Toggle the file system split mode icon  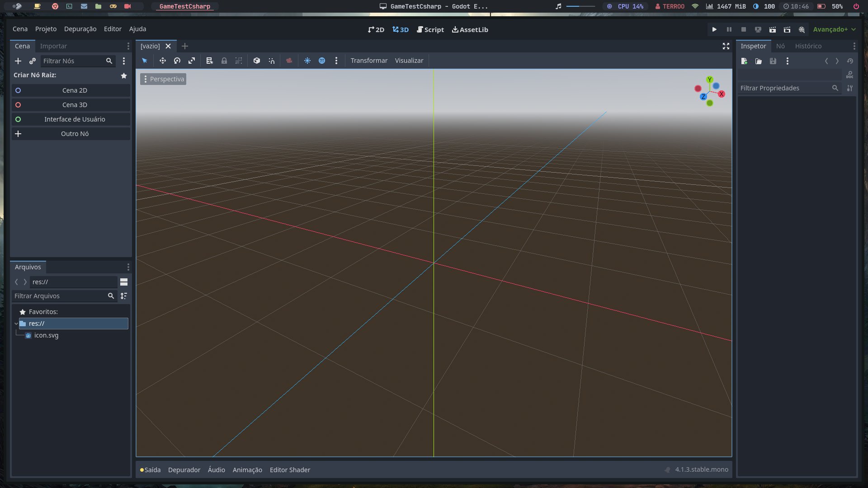point(124,282)
